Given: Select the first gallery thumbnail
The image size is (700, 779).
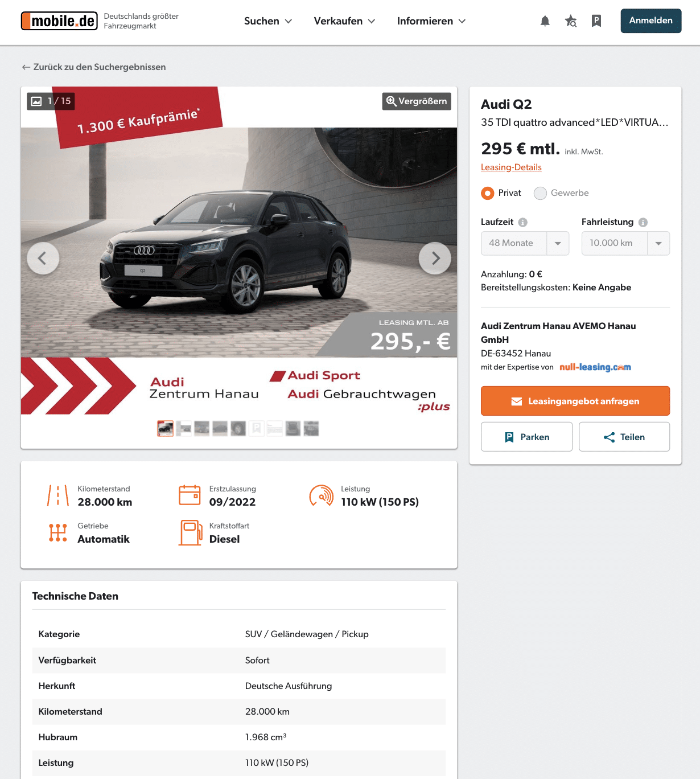Looking at the screenshot, I should point(166,429).
